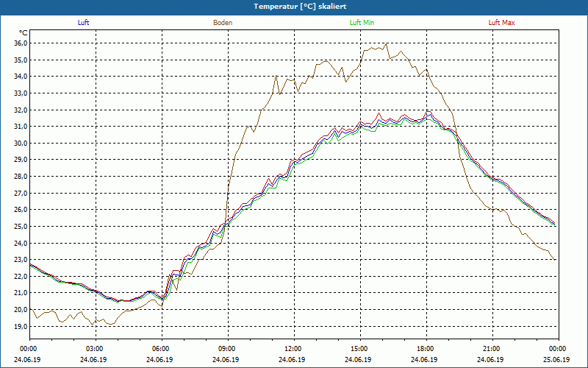This screenshot has width=588, height=368.
Task: Click the 15:00 time axis label
Action: [359, 349]
